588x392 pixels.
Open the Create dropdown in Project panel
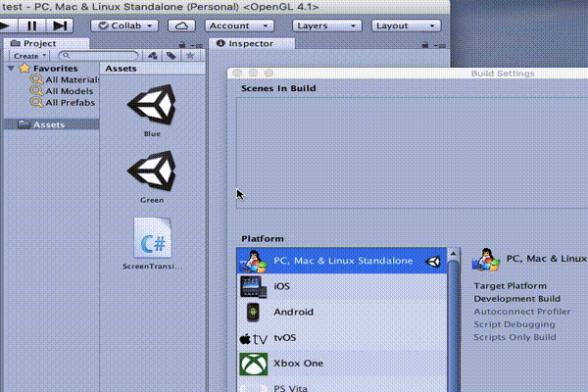click(x=29, y=56)
